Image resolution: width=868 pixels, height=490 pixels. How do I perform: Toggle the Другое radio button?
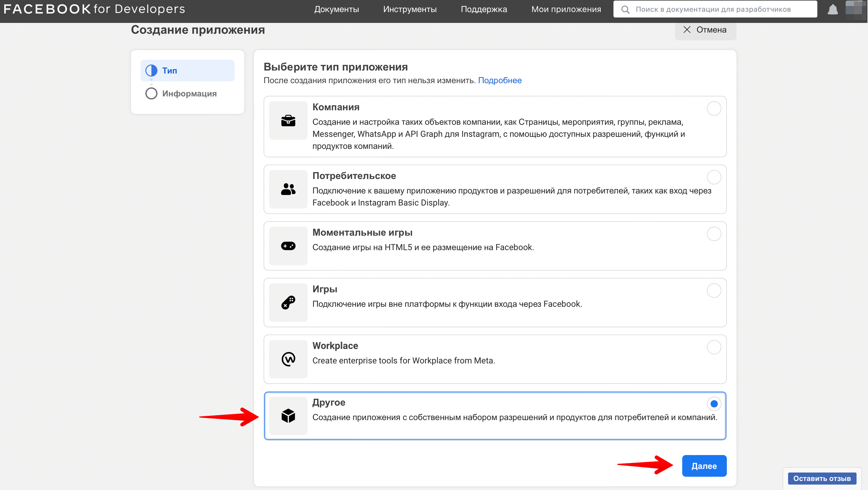714,404
